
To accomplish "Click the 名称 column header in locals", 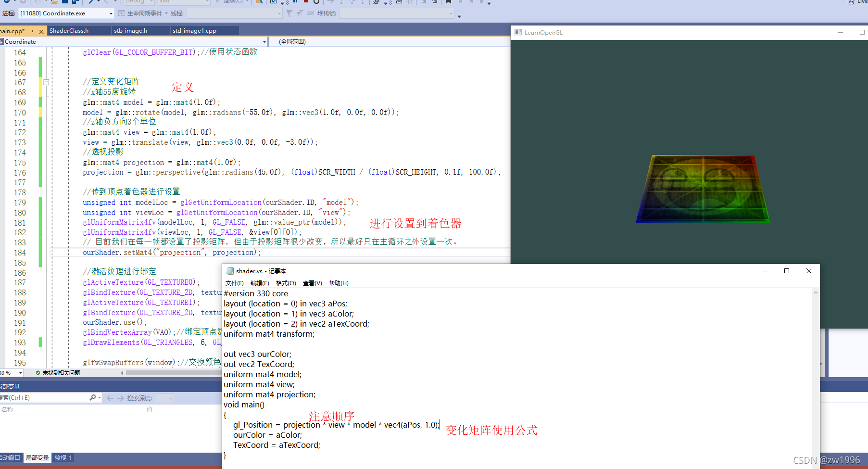I will [x=72, y=409].
